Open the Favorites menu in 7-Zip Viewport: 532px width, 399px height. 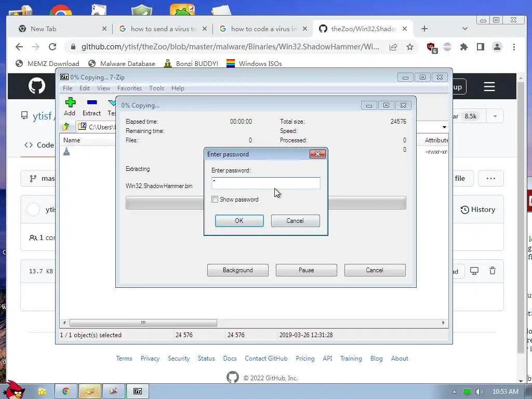[129, 88]
